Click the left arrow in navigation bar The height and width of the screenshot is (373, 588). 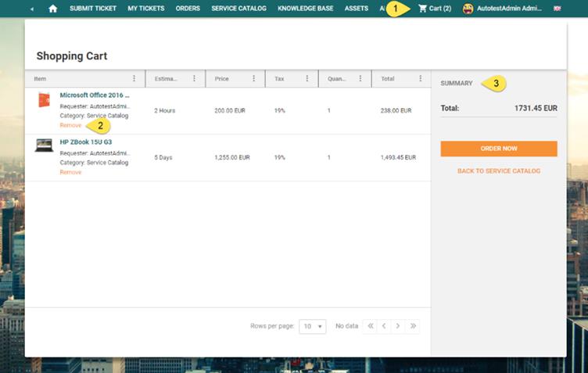[x=32, y=9]
